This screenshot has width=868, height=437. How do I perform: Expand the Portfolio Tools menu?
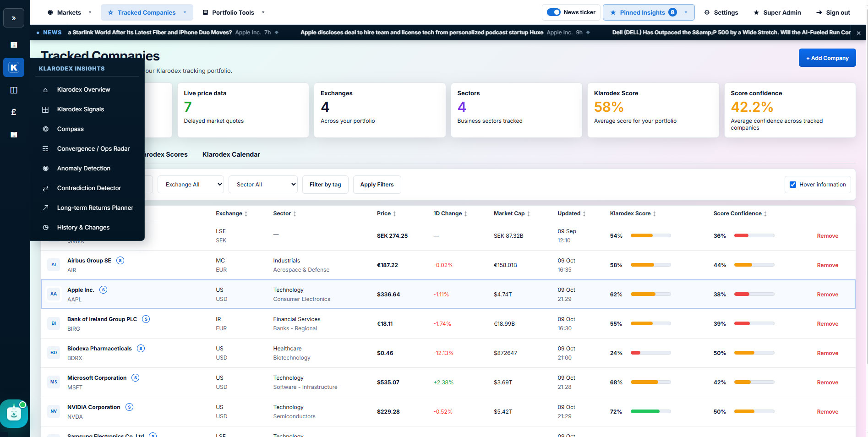coord(234,12)
